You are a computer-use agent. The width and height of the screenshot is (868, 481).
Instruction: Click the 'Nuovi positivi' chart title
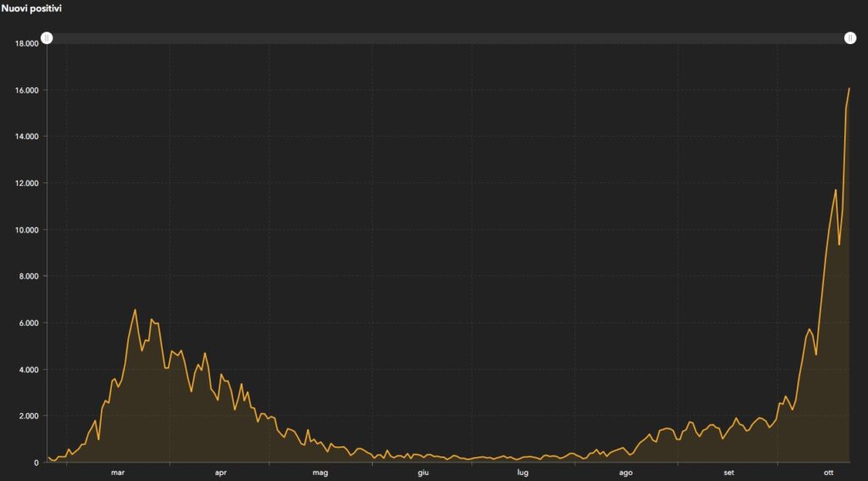(x=31, y=8)
